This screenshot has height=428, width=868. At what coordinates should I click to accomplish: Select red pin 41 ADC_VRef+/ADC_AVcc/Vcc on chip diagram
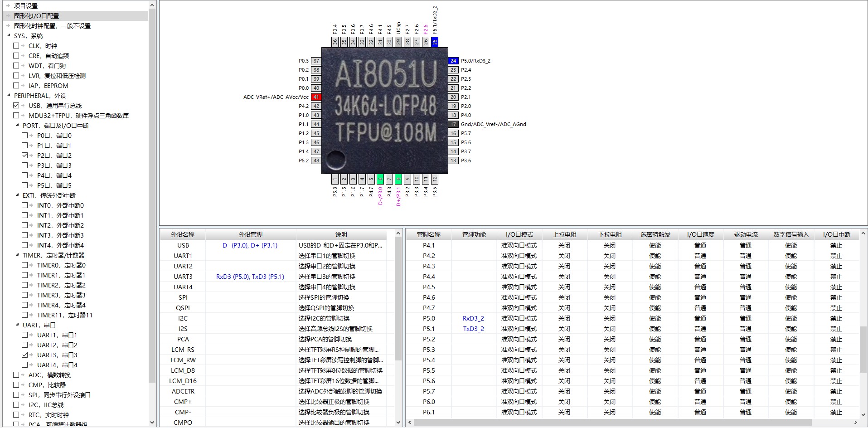pyautogui.click(x=316, y=97)
